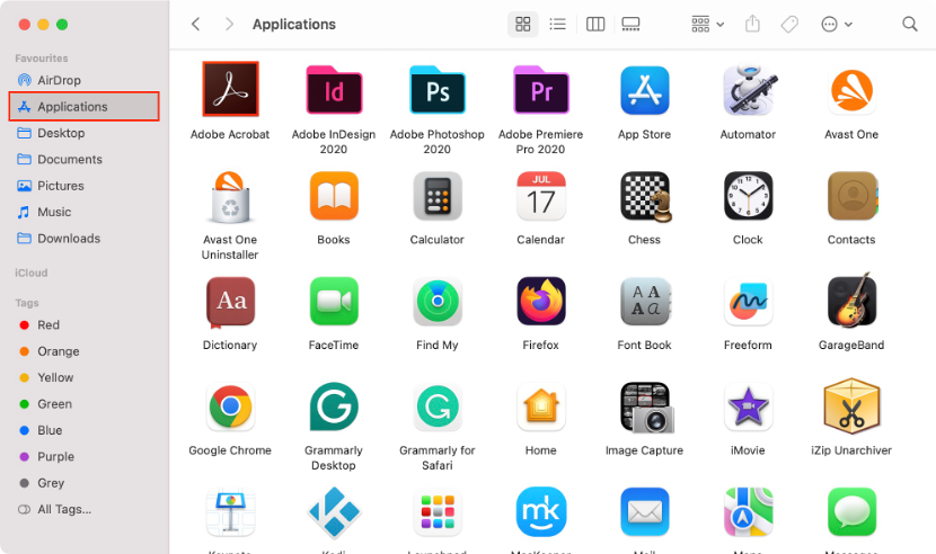Open Adobe Photoshop 2020 folder

tap(437, 90)
